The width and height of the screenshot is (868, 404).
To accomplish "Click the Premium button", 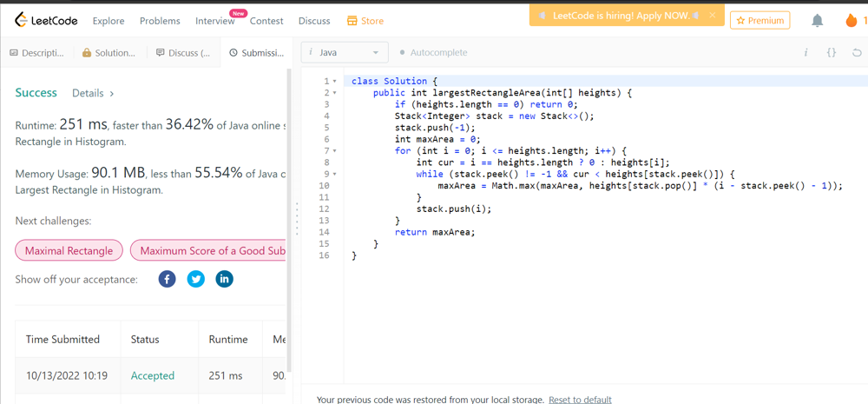I will (x=759, y=20).
